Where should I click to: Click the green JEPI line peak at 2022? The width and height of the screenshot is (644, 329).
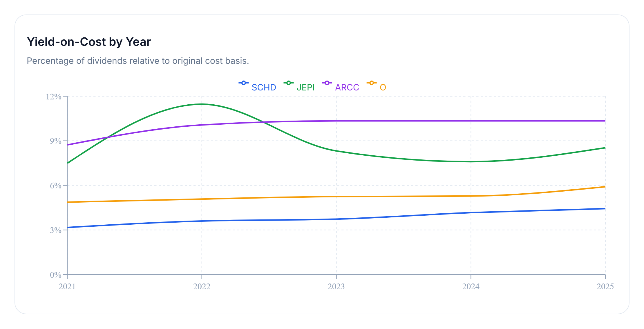(202, 104)
